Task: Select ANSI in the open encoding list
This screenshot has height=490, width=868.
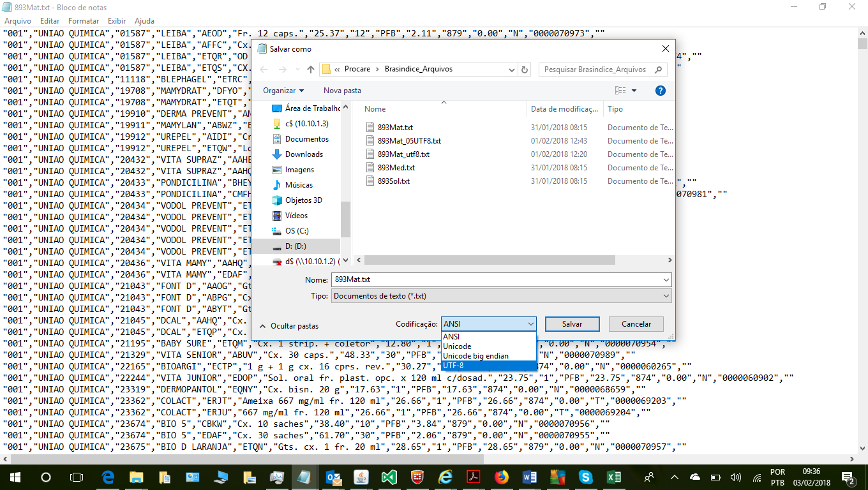Action: coord(489,337)
